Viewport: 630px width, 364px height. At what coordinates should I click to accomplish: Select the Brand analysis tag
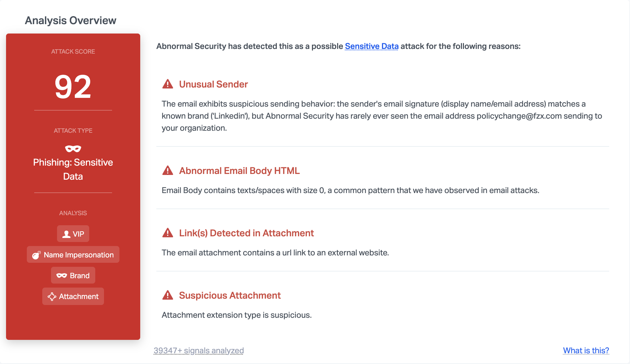pyautogui.click(x=73, y=276)
